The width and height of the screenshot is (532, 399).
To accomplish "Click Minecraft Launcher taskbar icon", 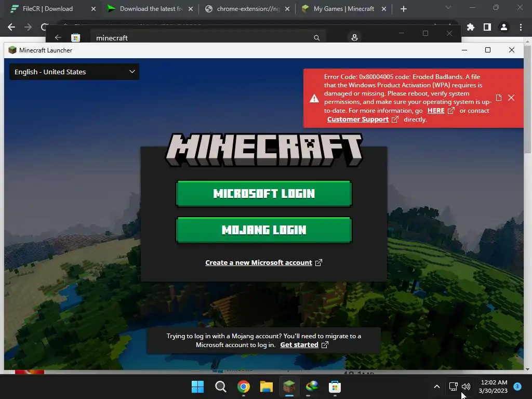I will click(x=289, y=387).
